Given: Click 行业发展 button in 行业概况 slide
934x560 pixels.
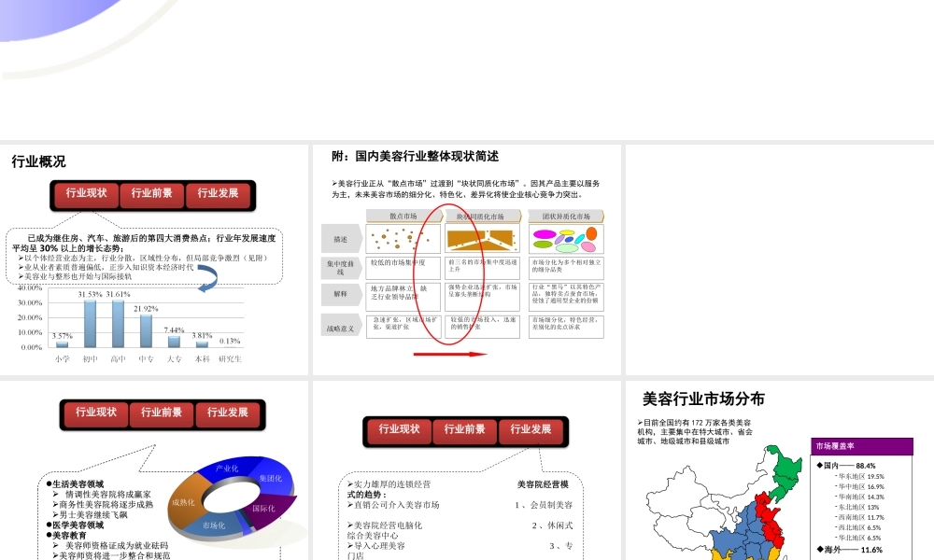Looking at the screenshot, I should pyautogui.click(x=218, y=195).
